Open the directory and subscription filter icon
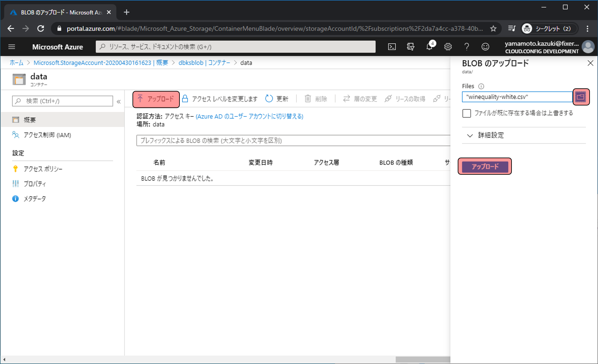The height and width of the screenshot is (364, 598). coord(410,47)
